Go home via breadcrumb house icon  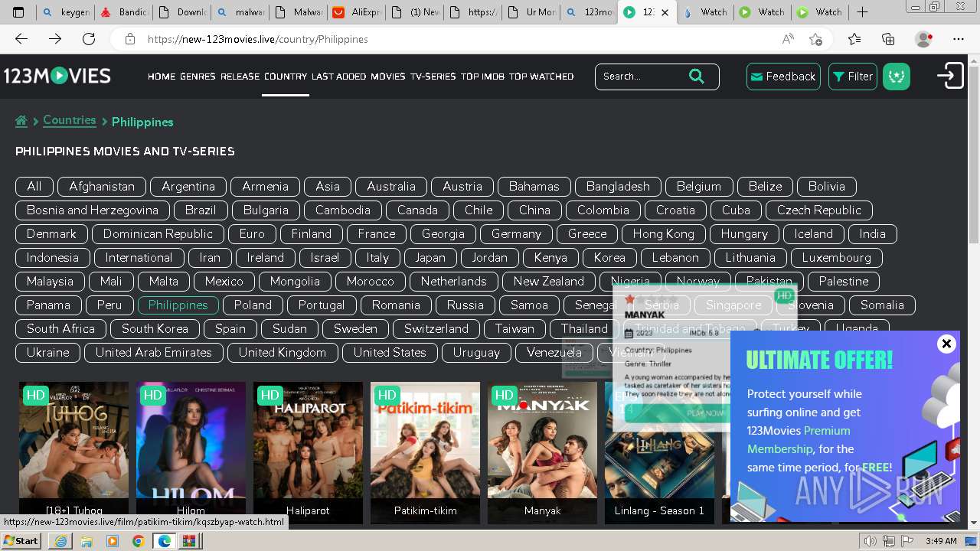tap(21, 121)
